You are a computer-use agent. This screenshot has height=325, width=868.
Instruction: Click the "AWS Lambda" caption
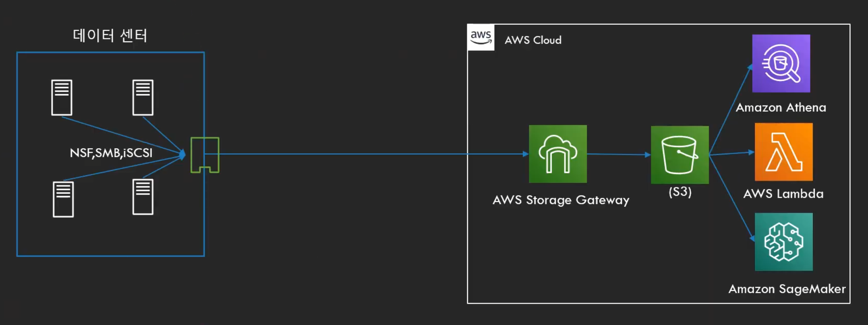point(783,194)
